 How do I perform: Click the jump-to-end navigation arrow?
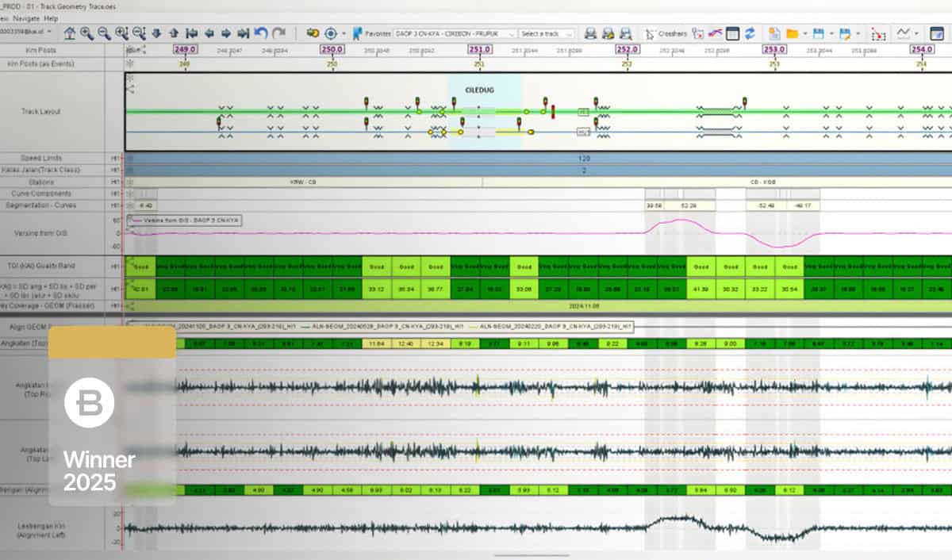[x=242, y=33]
